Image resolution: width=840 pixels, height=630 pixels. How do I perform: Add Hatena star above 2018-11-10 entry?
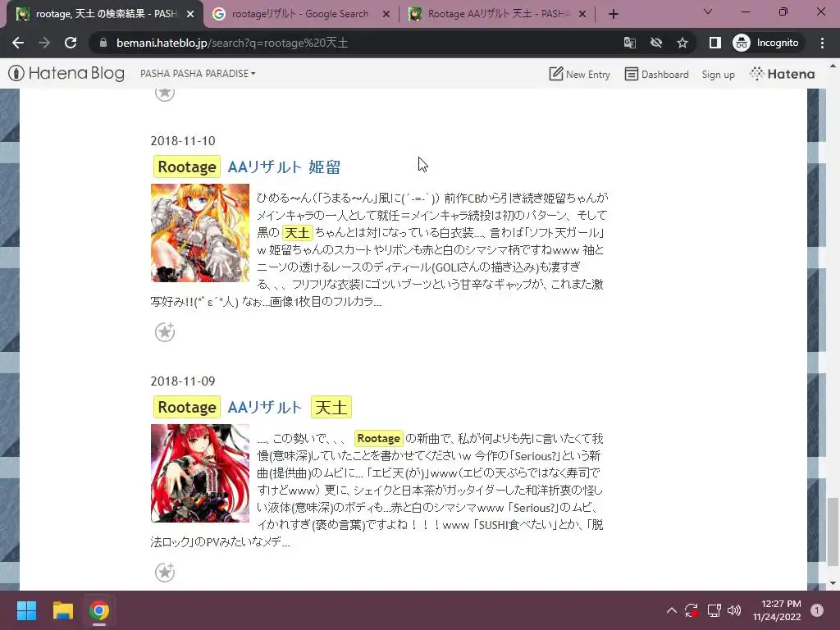pos(165,94)
